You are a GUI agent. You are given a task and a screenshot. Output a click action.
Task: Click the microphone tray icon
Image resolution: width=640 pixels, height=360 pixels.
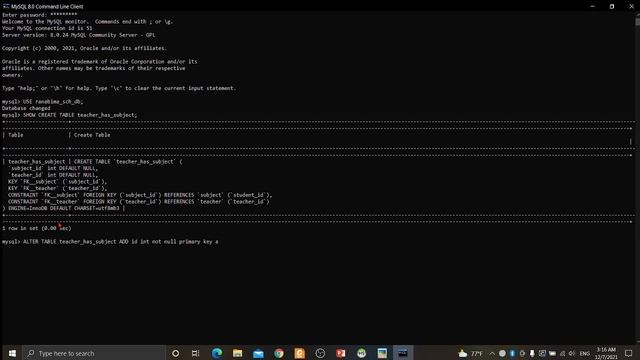pos(532,353)
